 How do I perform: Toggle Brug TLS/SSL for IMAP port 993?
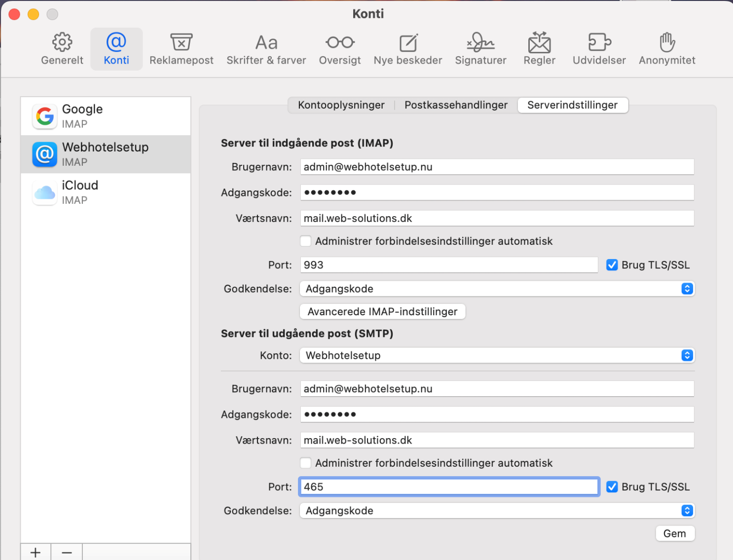coord(612,265)
